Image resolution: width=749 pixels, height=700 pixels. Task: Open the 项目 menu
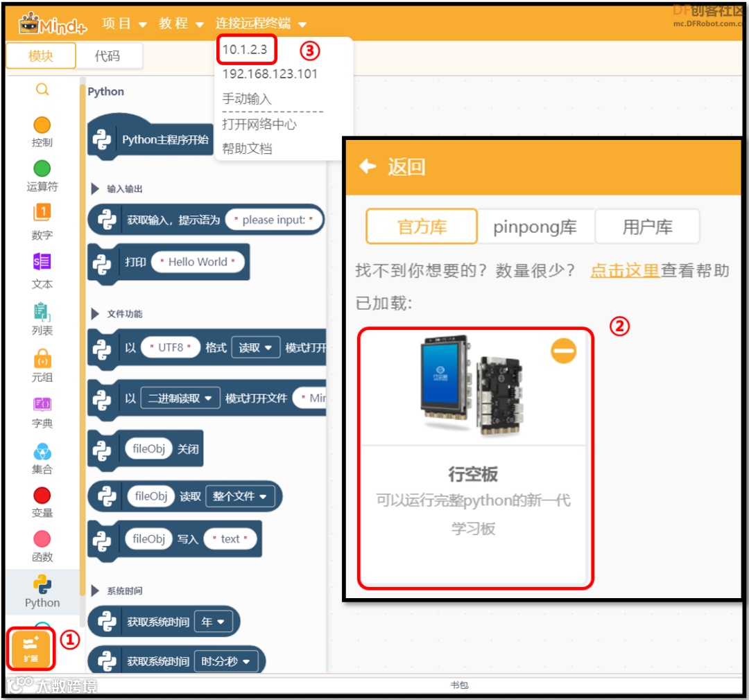tap(124, 24)
